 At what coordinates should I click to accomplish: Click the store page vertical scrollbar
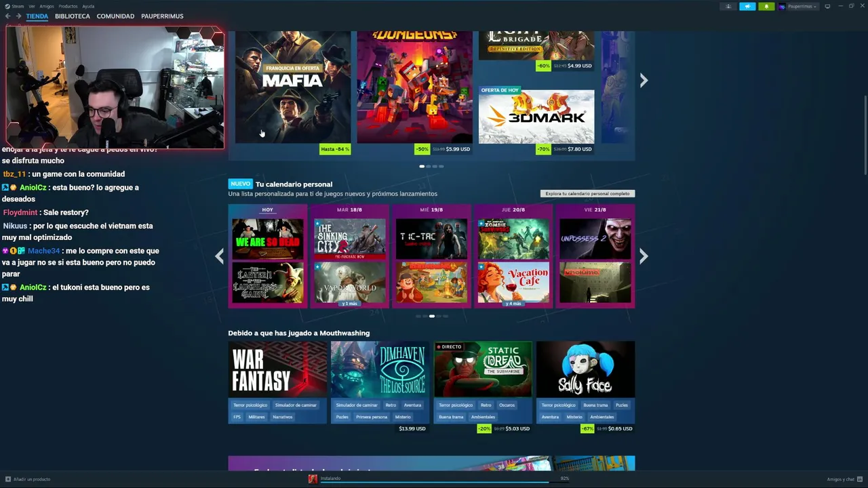pos(865,136)
